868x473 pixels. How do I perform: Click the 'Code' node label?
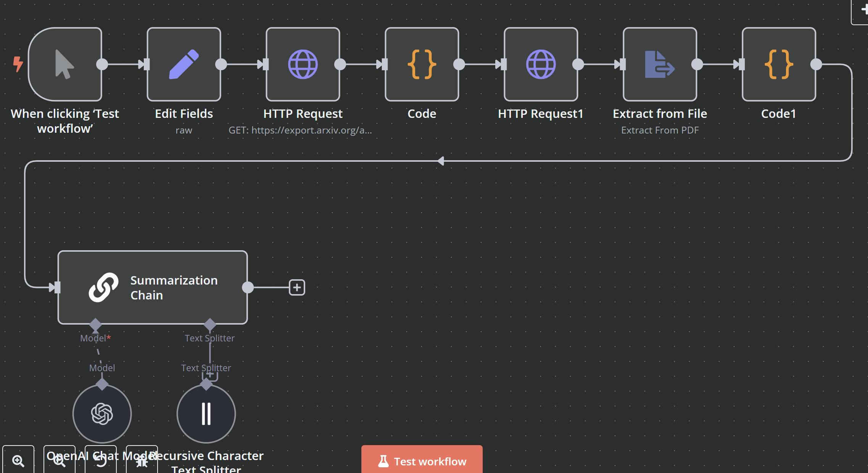pyautogui.click(x=422, y=114)
